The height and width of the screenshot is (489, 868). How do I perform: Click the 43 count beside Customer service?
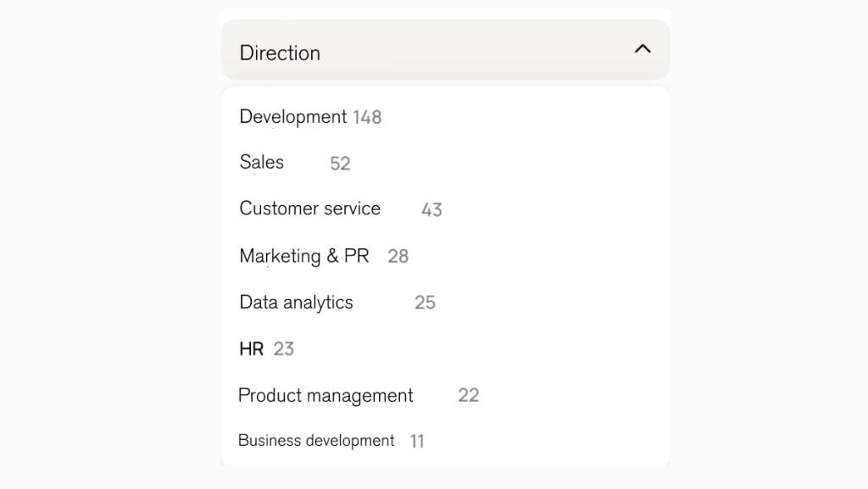click(431, 209)
